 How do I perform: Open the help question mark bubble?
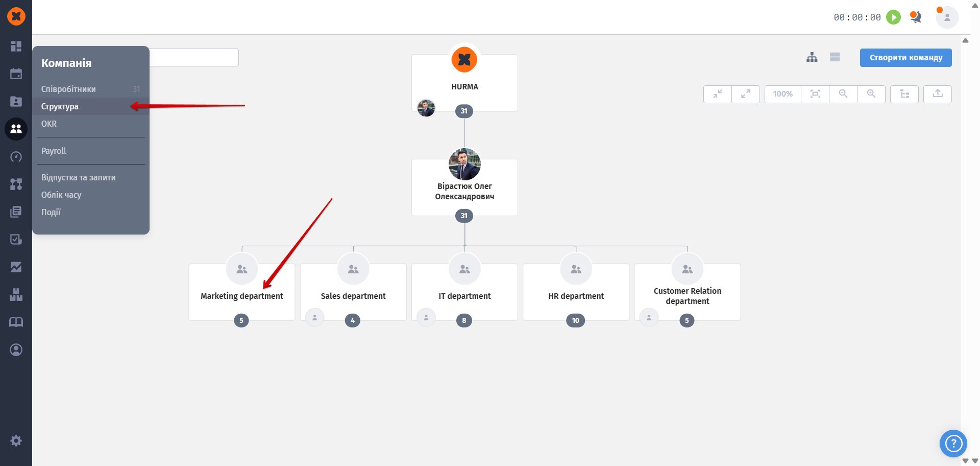point(953,443)
